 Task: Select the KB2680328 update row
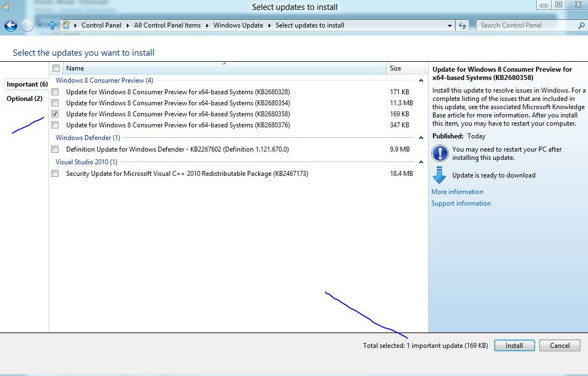click(x=238, y=92)
